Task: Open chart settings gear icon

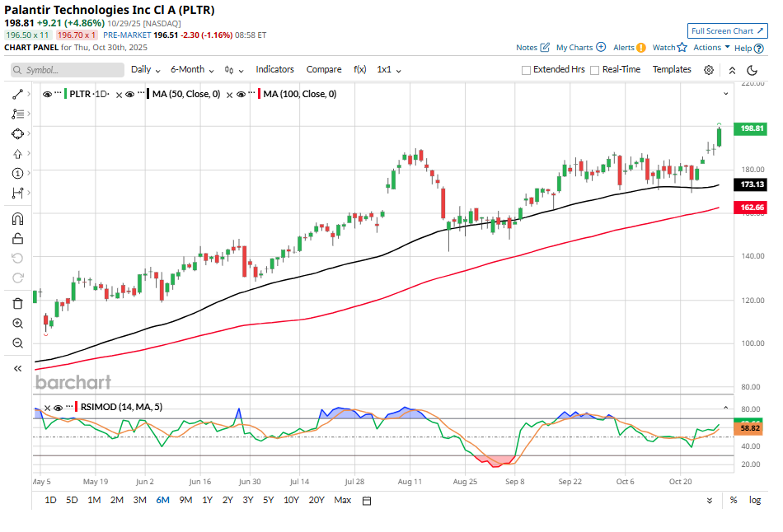Action: pos(708,70)
